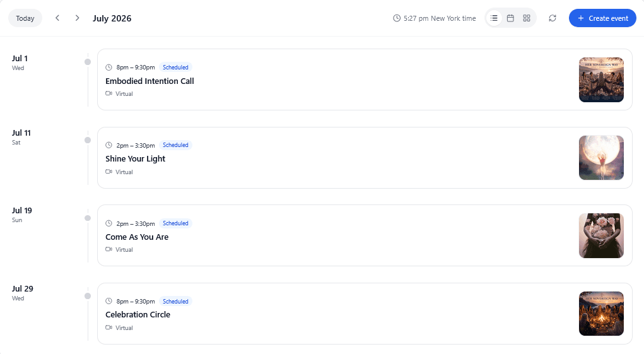Switch to list view icon
Viewport: 644px width, 354px height.
[494, 18]
